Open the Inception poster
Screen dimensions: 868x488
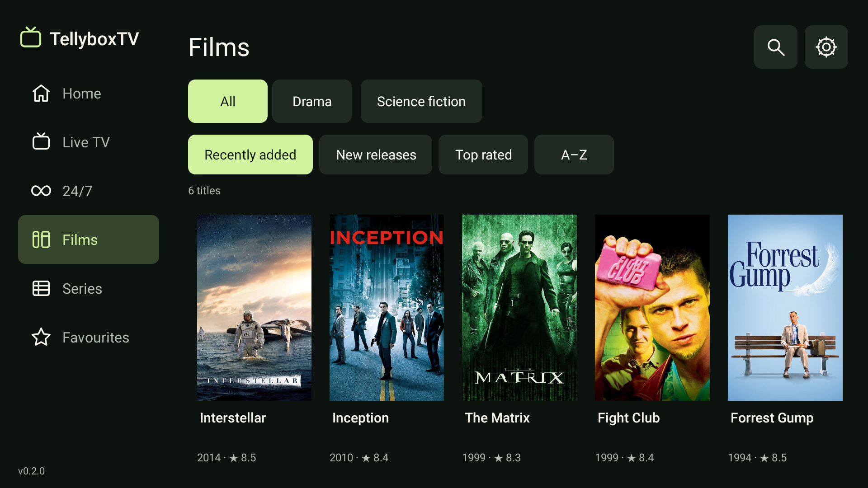click(387, 308)
